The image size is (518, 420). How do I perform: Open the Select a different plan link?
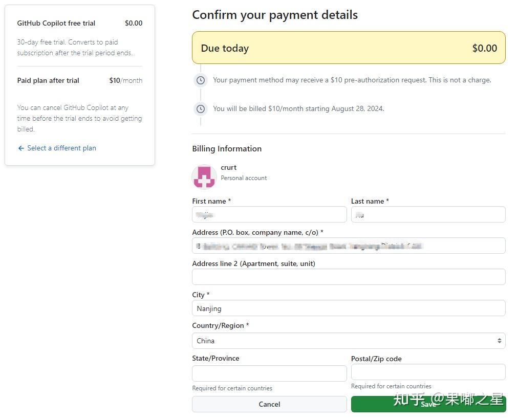pos(61,148)
